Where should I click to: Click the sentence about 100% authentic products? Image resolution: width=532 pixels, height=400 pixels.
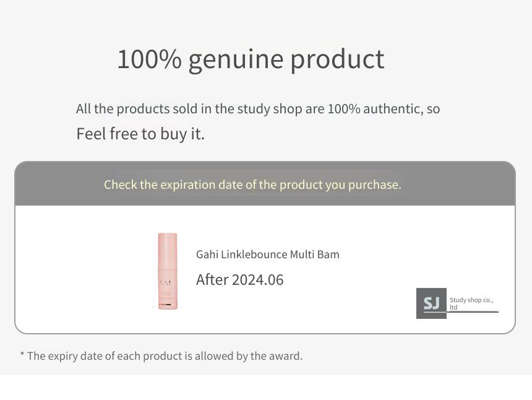coord(258,109)
